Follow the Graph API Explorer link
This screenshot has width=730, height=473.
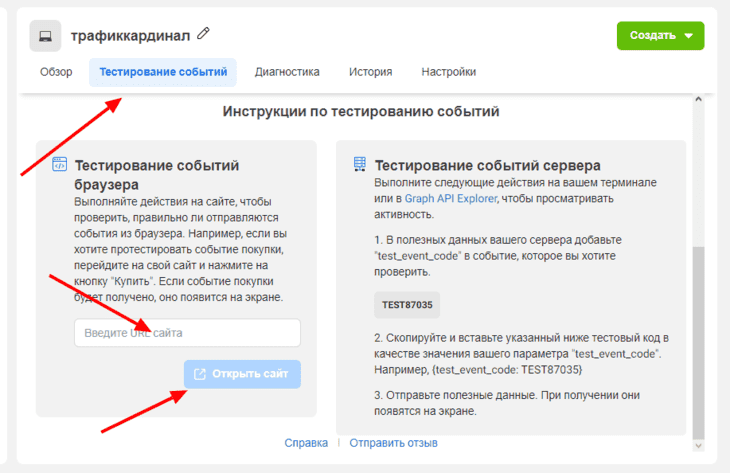[451, 199]
